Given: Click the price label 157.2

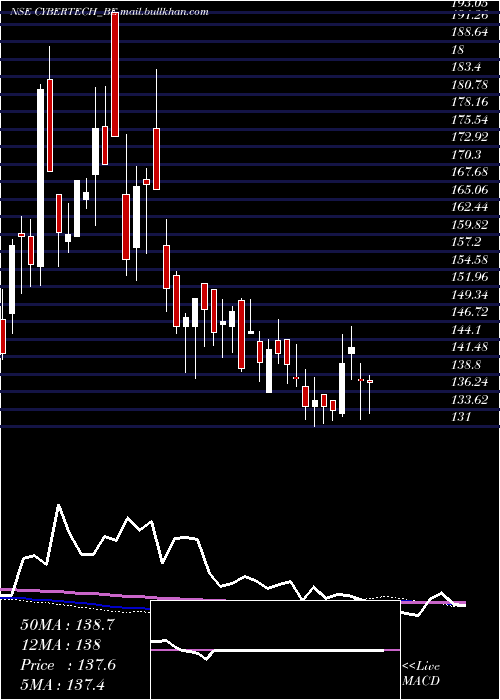Looking at the screenshot, I should point(466,242).
